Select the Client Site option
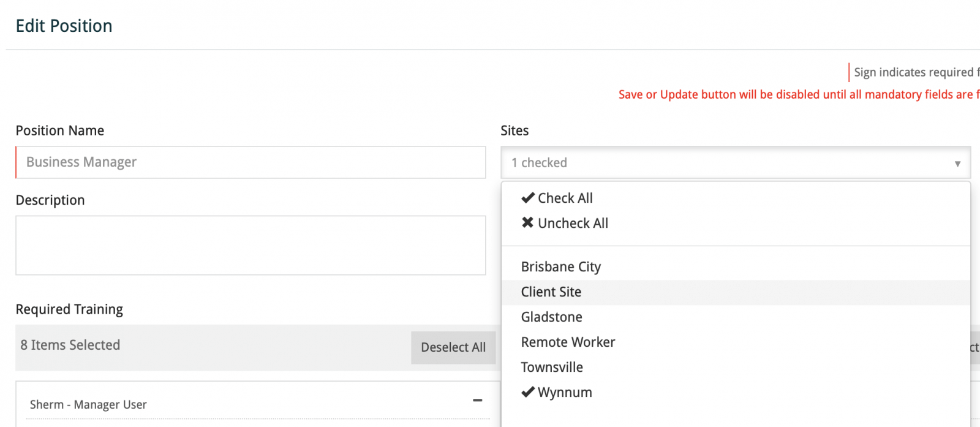980x427 pixels. [x=551, y=292]
